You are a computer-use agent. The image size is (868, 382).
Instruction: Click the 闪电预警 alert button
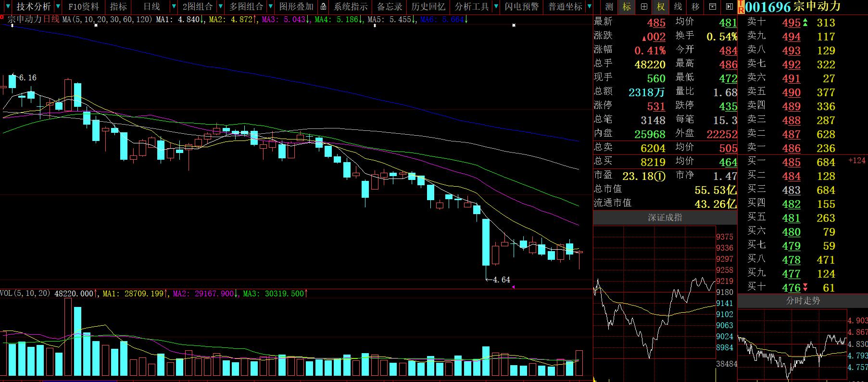click(522, 7)
